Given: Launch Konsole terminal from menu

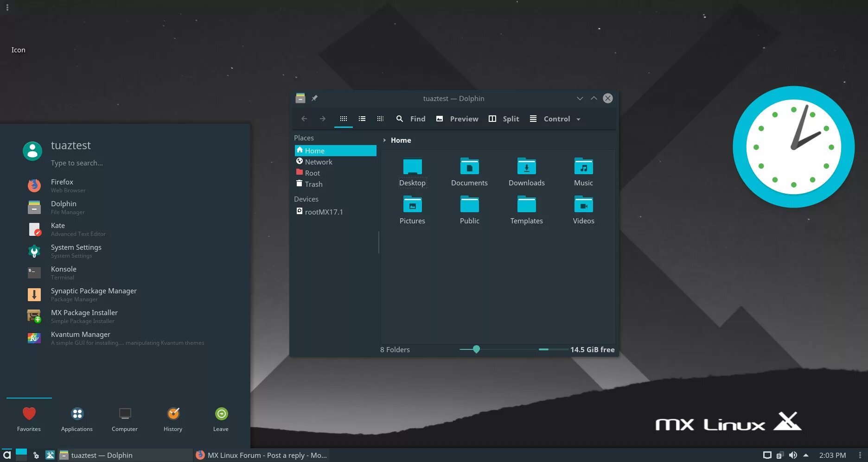Looking at the screenshot, I should pos(125,272).
